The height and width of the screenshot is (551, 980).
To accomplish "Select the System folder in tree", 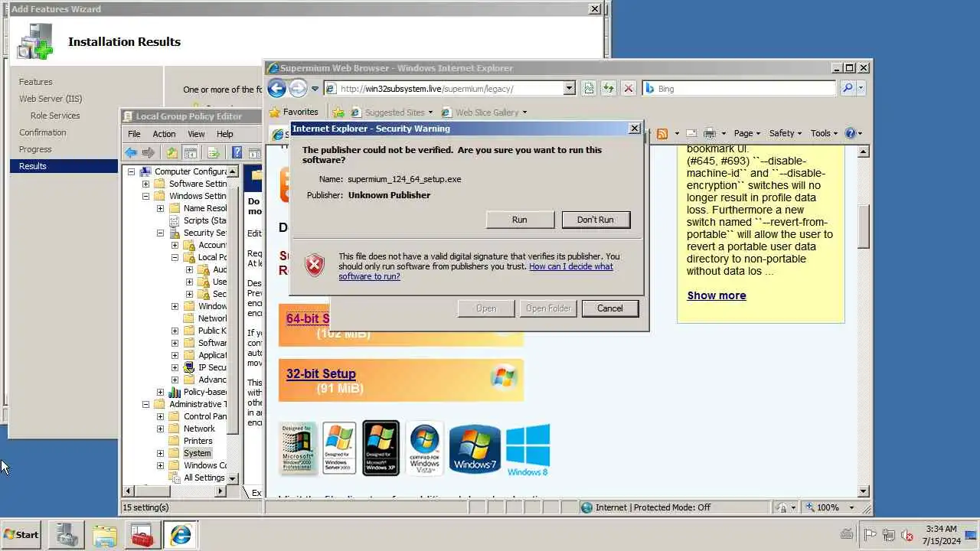I will coord(197,453).
